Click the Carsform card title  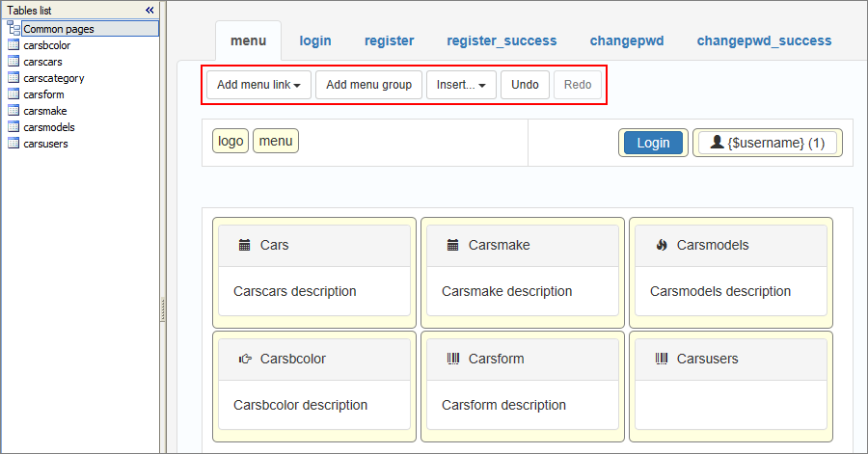point(496,359)
